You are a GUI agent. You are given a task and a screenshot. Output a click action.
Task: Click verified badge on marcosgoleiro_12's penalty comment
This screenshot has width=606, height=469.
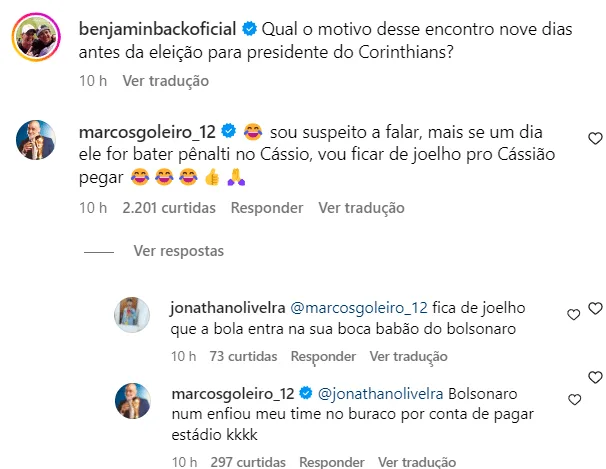228,131
